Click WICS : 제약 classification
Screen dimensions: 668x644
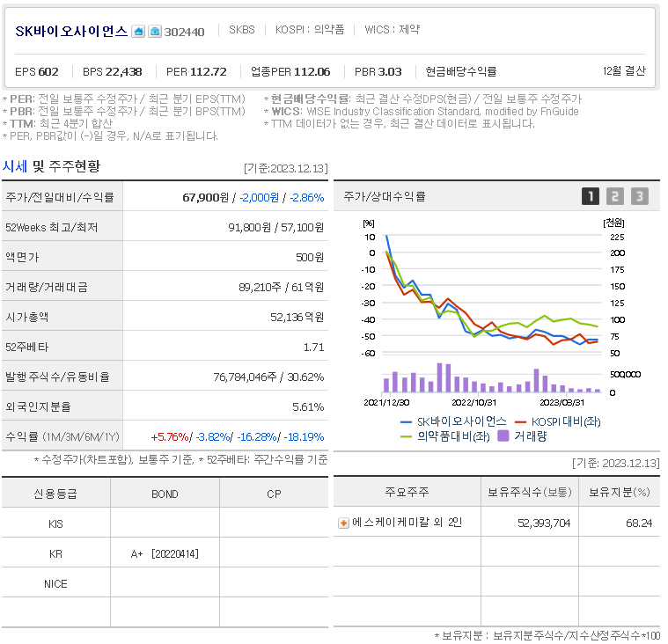(x=392, y=29)
